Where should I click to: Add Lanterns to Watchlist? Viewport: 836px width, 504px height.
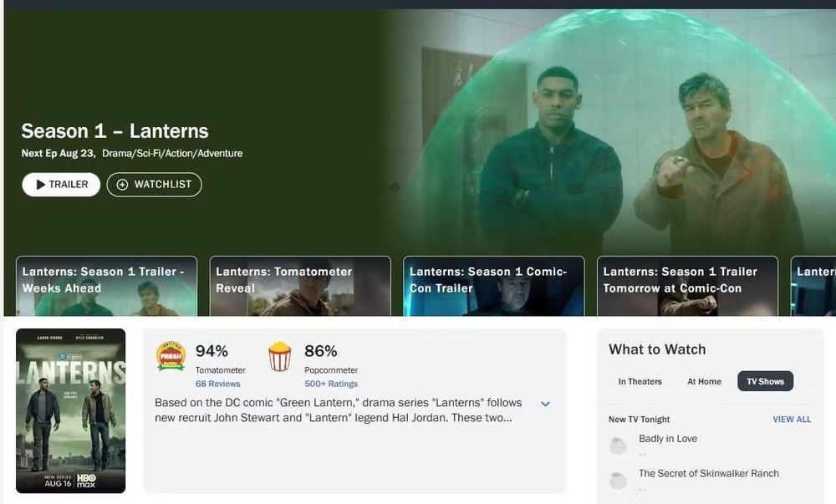(154, 185)
